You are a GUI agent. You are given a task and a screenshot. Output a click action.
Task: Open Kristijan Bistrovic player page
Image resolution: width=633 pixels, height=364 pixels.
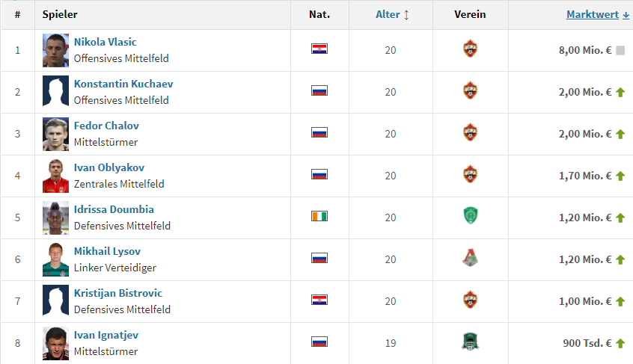click(118, 293)
